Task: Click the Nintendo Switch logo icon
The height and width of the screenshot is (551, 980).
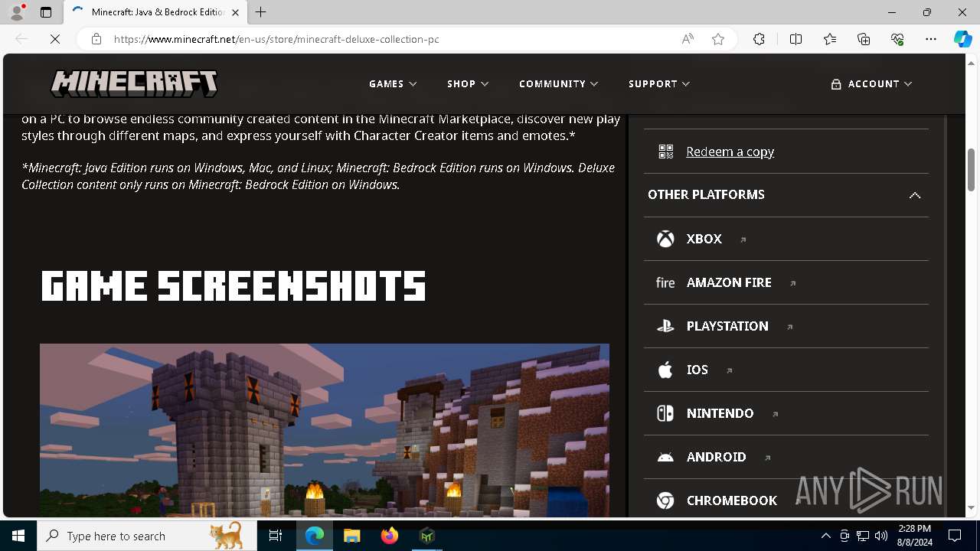Action: coord(665,413)
